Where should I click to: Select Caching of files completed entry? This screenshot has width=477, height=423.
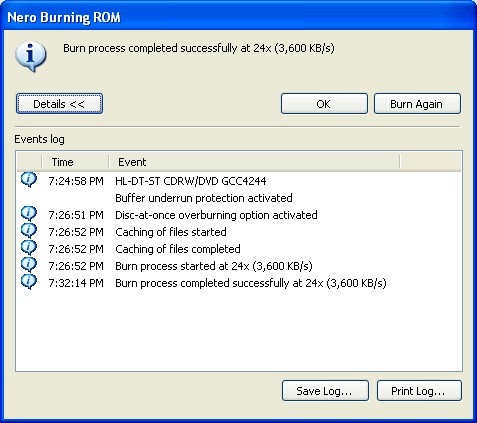(x=178, y=249)
